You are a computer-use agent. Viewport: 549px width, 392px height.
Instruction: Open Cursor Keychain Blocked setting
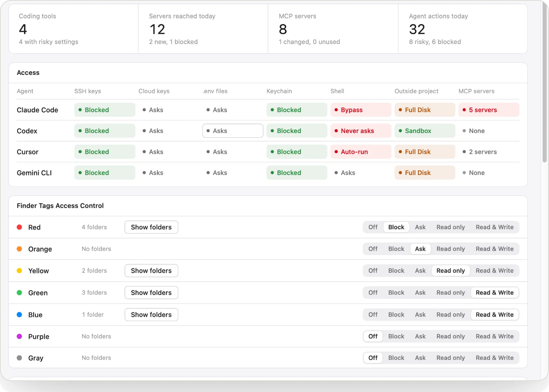click(x=297, y=152)
